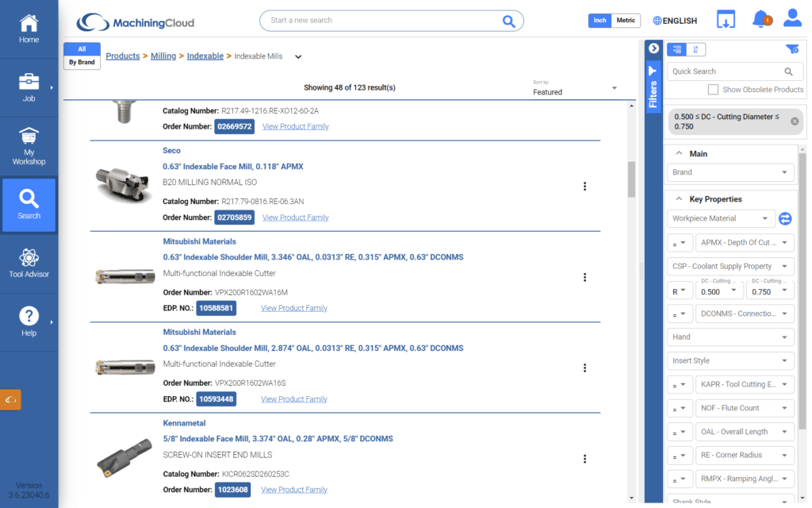The image size is (812, 508).
Task: Click the Milling breadcrumb link
Action: [x=163, y=56]
